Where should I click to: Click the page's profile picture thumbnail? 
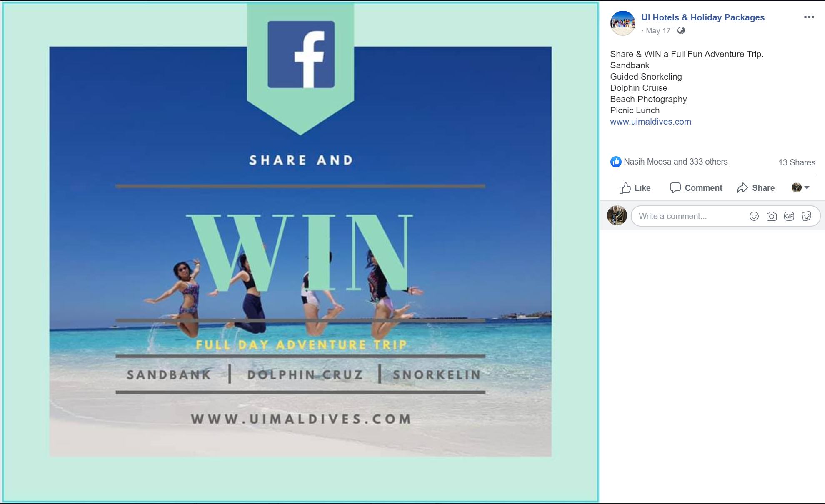622,23
